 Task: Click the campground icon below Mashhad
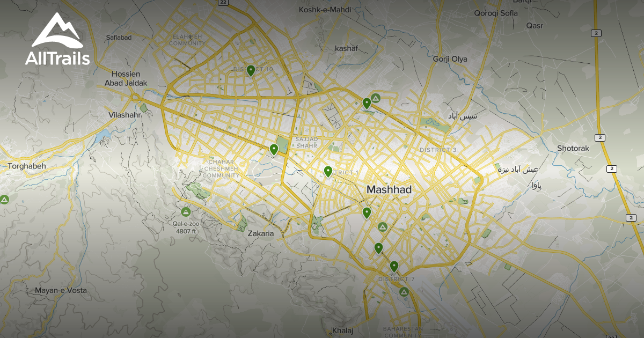382,228
